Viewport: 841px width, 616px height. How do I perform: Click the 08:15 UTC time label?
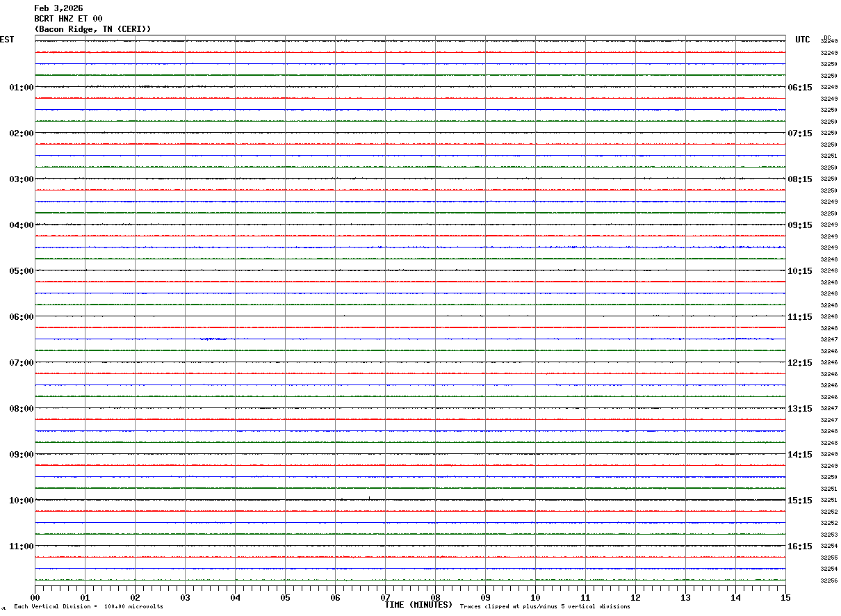coord(800,179)
